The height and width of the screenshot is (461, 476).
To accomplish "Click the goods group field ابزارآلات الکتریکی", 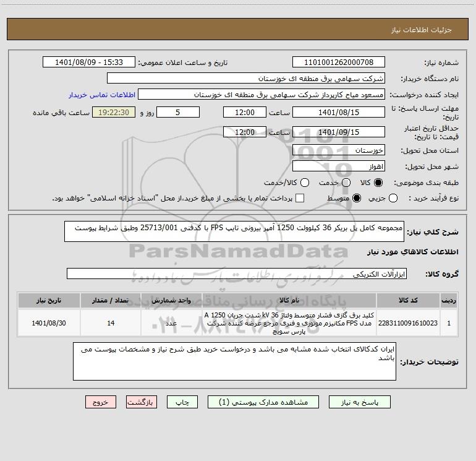I will pyautogui.click(x=237, y=274).
